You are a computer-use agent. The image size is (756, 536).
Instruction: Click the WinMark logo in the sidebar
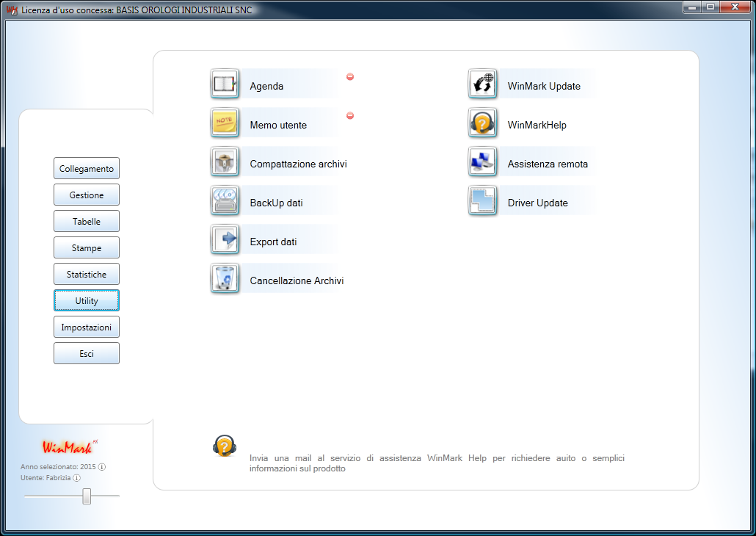tap(70, 446)
